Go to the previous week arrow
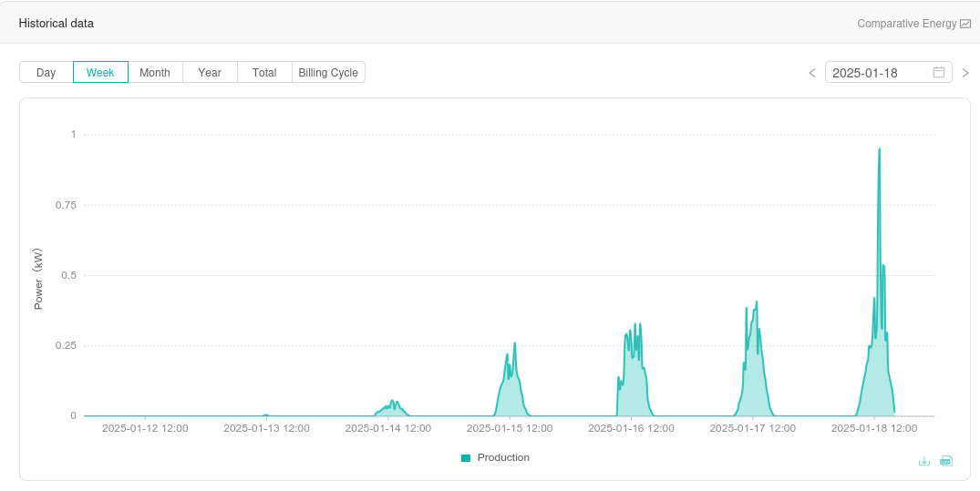The image size is (980, 491). click(812, 73)
